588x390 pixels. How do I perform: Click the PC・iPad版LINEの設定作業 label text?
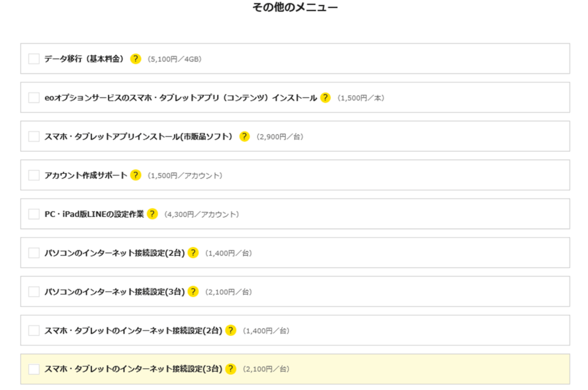(x=94, y=214)
